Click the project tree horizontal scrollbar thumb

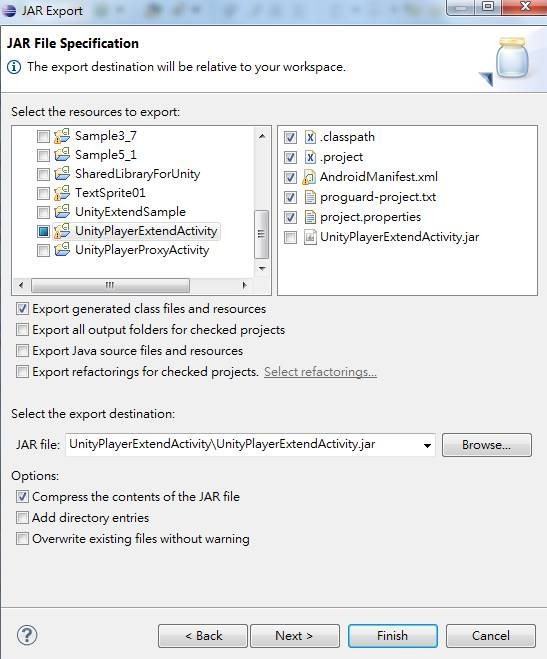(110, 285)
